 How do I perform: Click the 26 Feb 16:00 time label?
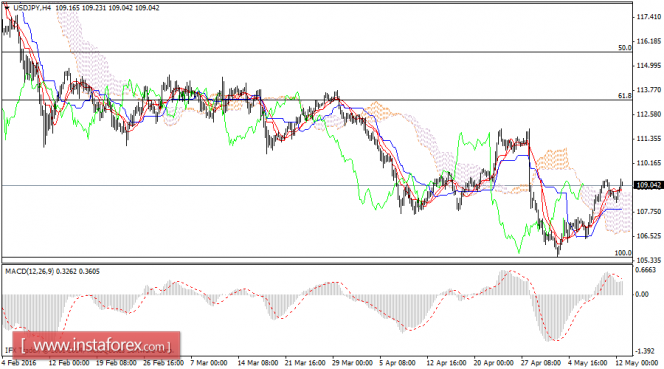tap(163, 363)
